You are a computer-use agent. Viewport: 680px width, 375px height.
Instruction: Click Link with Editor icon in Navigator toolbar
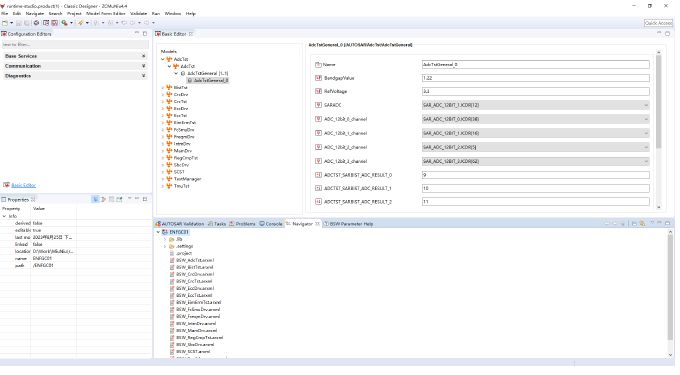pos(642,224)
